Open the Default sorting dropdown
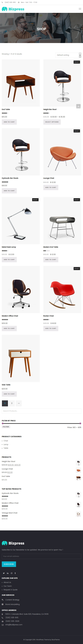The image size is (83, 644). pos(68,55)
